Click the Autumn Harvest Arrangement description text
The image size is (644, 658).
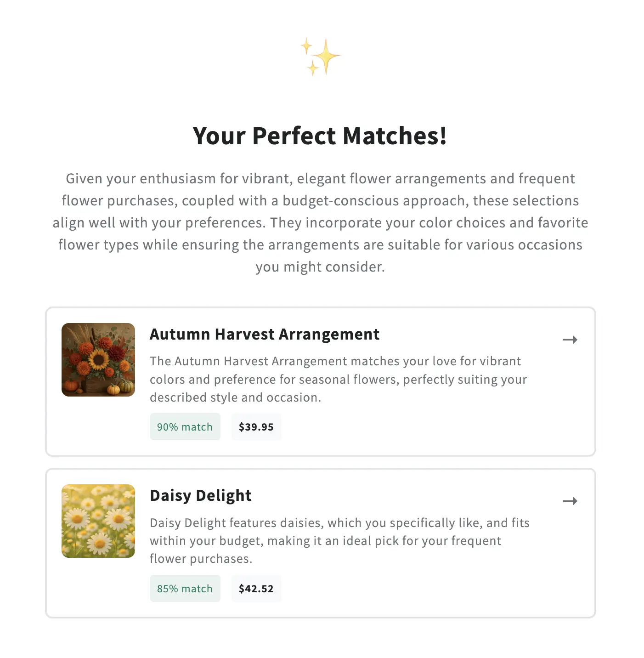click(338, 379)
